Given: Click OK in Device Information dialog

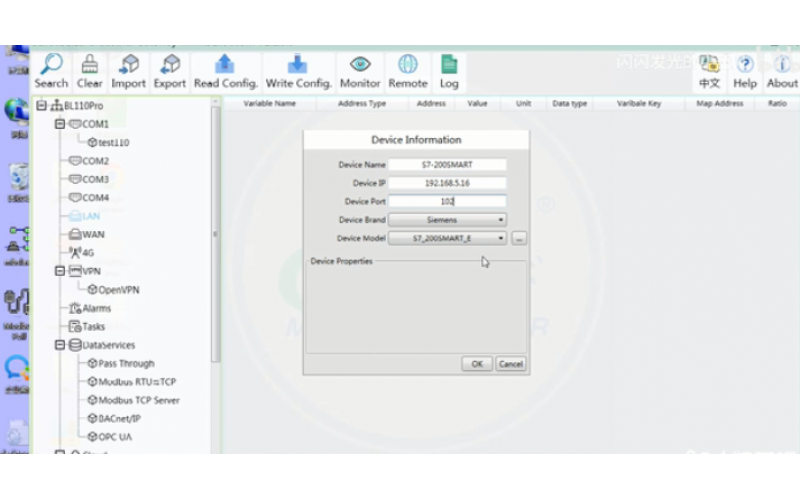Looking at the screenshot, I should pos(477,364).
